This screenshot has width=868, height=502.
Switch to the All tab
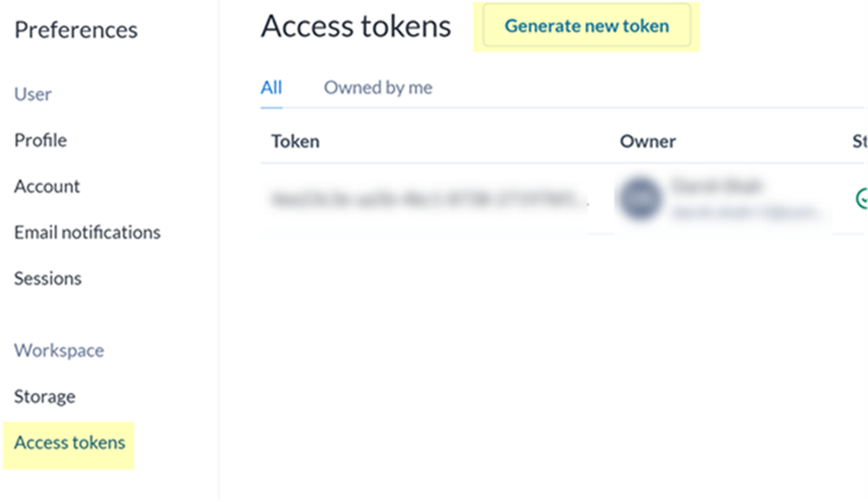[272, 88]
